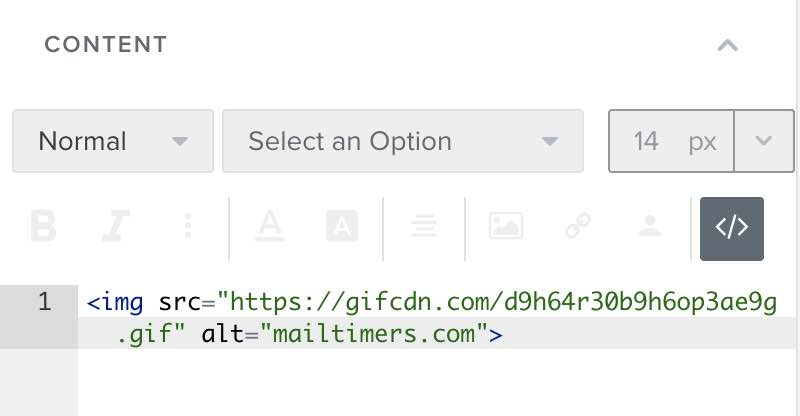The width and height of the screenshot is (800, 416).
Task: Open the Normal paragraph style dropdown
Action: point(112,141)
